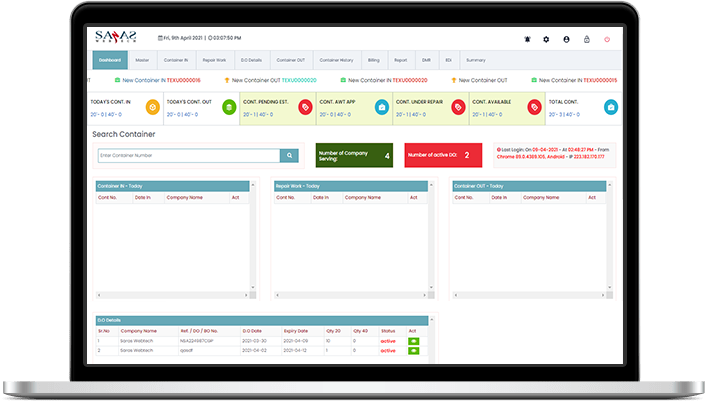The height and width of the screenshot is (401, 705).
Task: Click the Total Cont. blue icon
Action: [610, 107]
